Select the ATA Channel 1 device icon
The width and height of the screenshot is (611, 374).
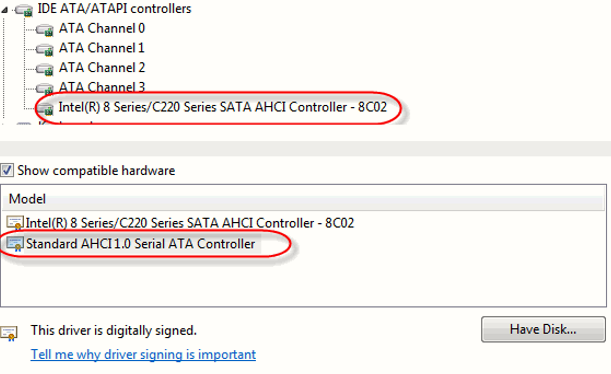click(44, 49)
